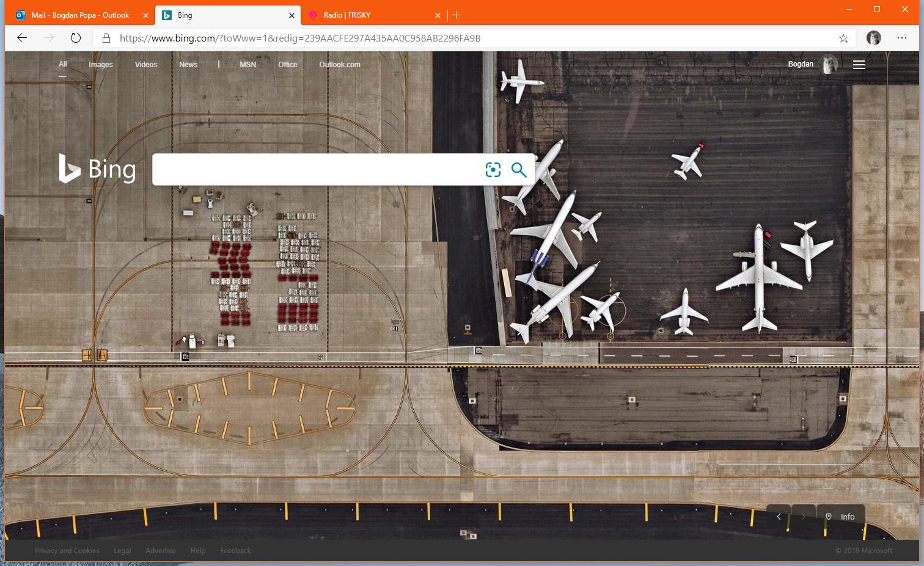Screen dimensions: 924x566
Task: Click the browser back arrow button
Action: coord(22,38)
